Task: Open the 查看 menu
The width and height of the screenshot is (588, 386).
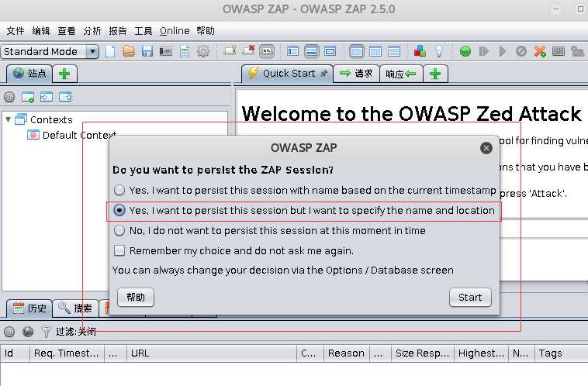Action: click(x=67, y=31)
